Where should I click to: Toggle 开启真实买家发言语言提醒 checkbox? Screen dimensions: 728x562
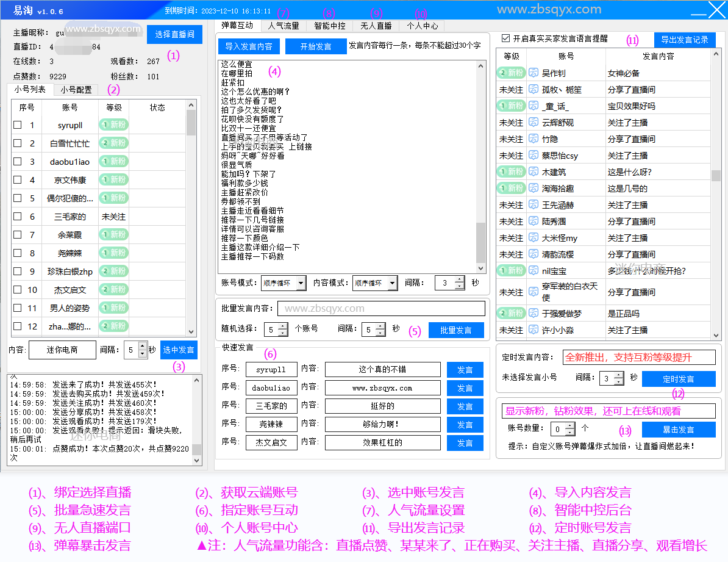[505, 38]
